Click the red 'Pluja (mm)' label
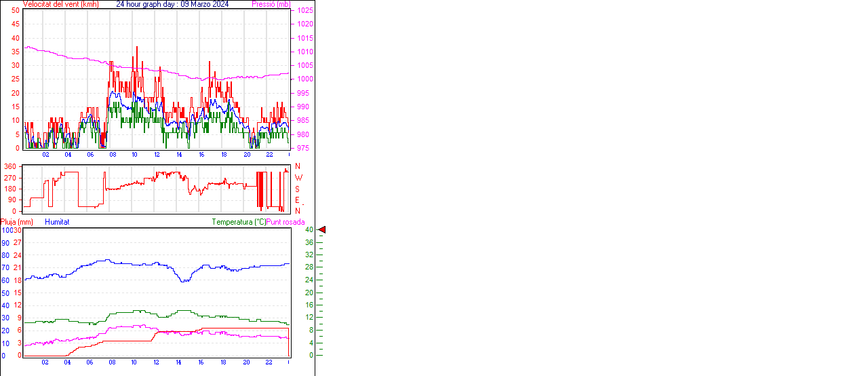This screenshot has width=868, height=376. pos(17,222)
